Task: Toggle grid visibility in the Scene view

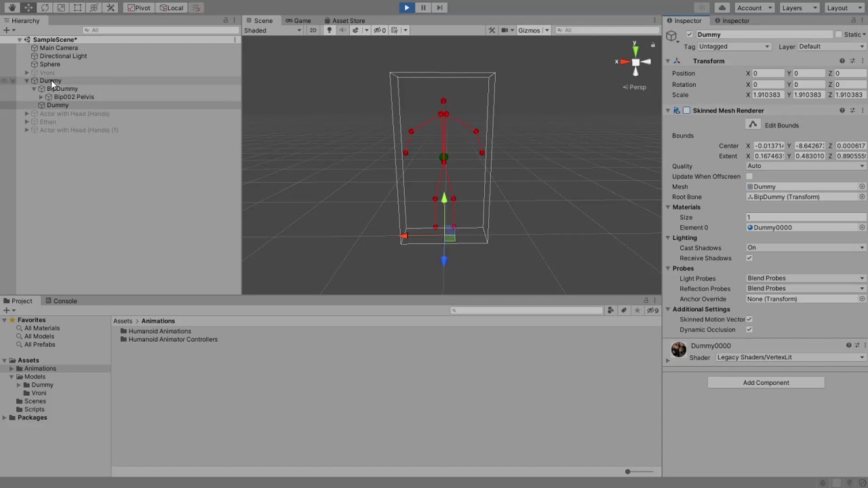Action: tap(393, 30)
